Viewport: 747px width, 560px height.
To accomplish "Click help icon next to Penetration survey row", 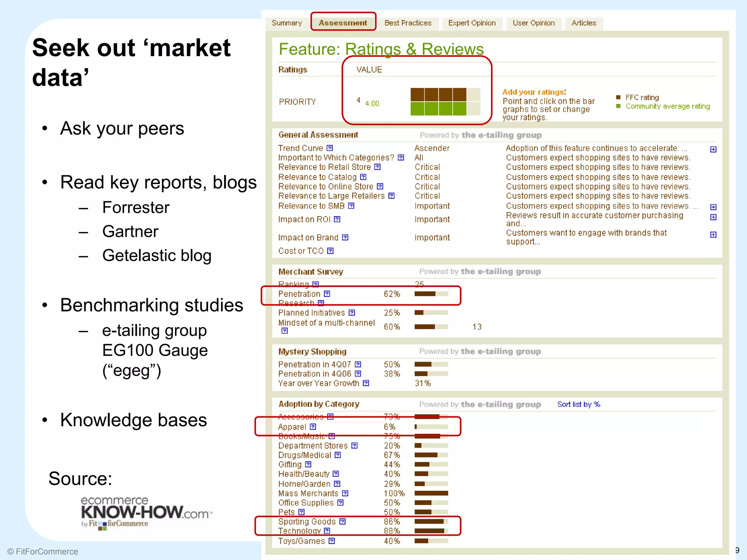I will (327, 293).
